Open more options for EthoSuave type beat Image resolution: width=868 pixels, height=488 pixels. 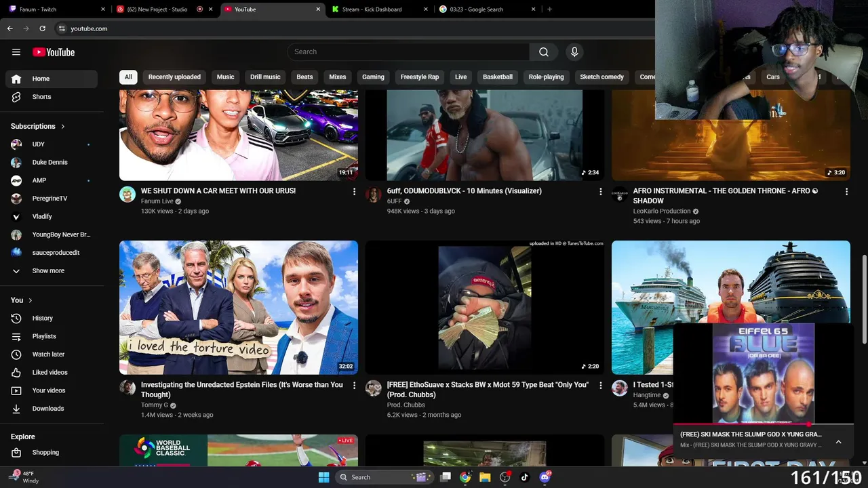(x=600, y=385)
